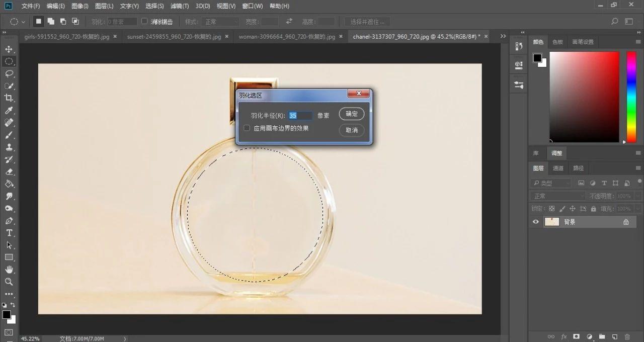Viewport: 644px width, 342px height.
Task: Toggle Quick Mask mode icon
Action: pos(9,332)
